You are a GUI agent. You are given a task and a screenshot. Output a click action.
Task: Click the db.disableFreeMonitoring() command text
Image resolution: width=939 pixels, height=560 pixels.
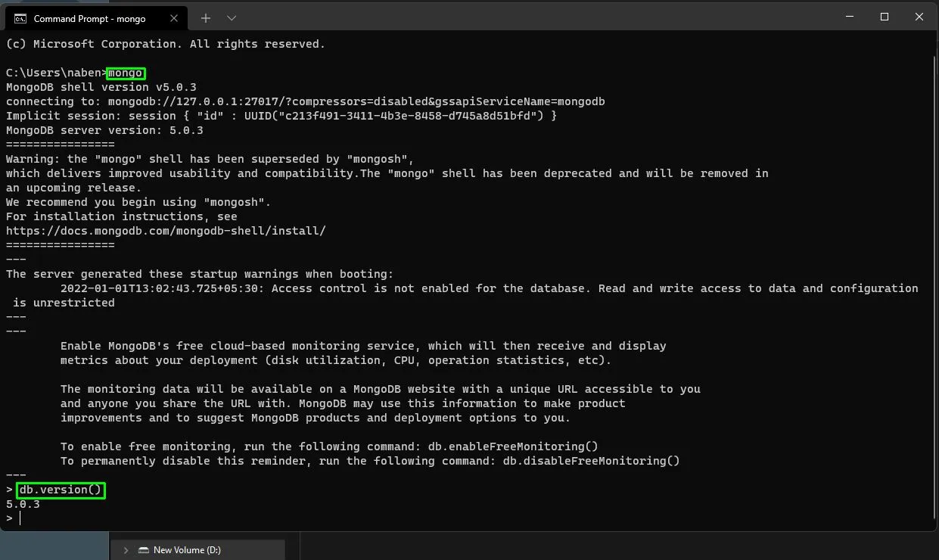pos(592,461)
